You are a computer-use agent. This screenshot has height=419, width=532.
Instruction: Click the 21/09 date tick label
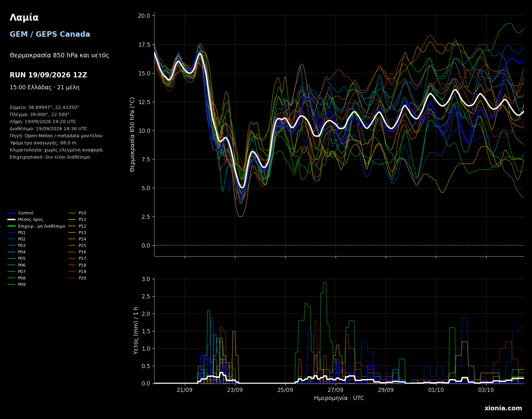tap(185, 390)
